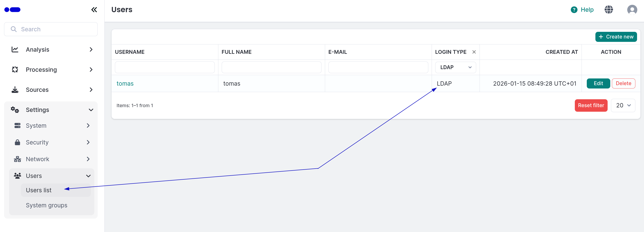Select Users list menu item
644x232 pixels.
pyautogui.click(x=39, y=190)
